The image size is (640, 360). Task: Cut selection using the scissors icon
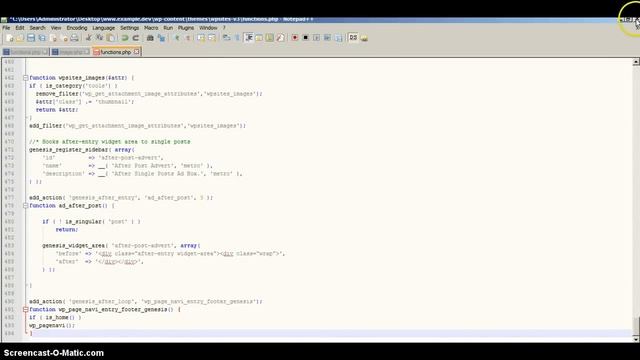tap(89, 38)
